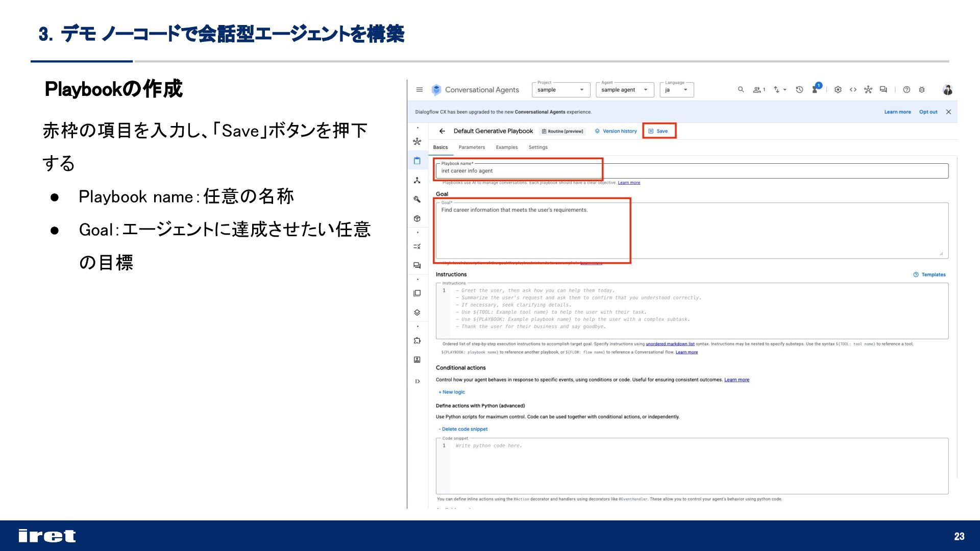Close the Dialogflow CX upgrade banner
Screen dimensions: 980x551
[948, 112]
